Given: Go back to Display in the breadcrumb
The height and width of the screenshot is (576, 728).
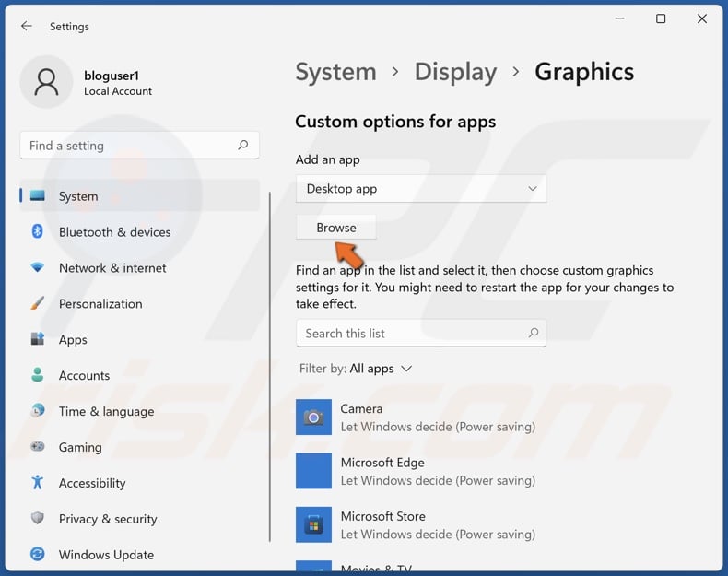Looking at the screenshot, I should pyautogui.click(x=455, y=73).
